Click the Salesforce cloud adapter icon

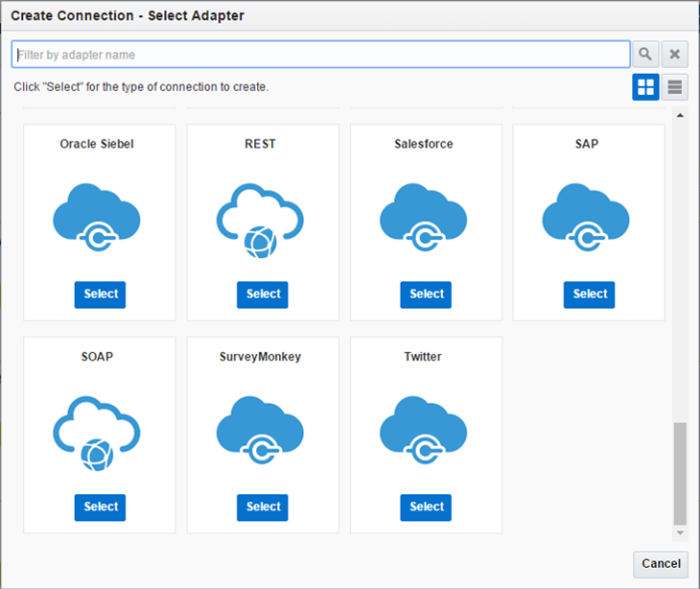click(x=424, y=219)
